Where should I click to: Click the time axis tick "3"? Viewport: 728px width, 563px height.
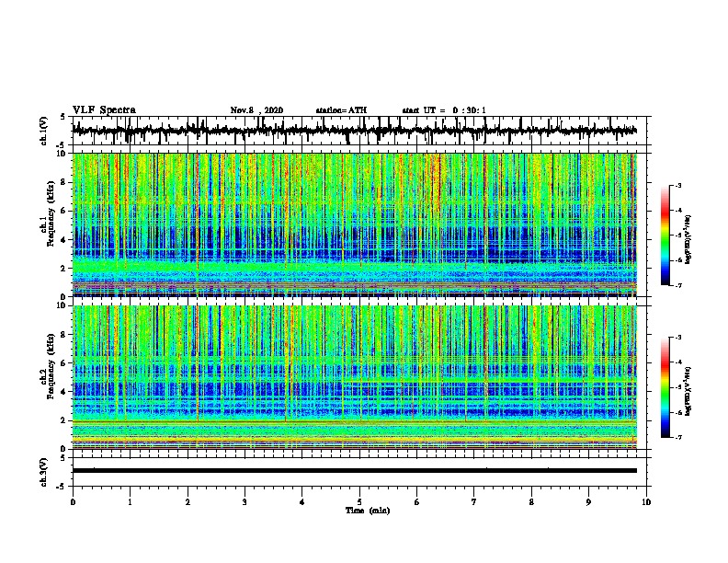click(x=245, y=502)
